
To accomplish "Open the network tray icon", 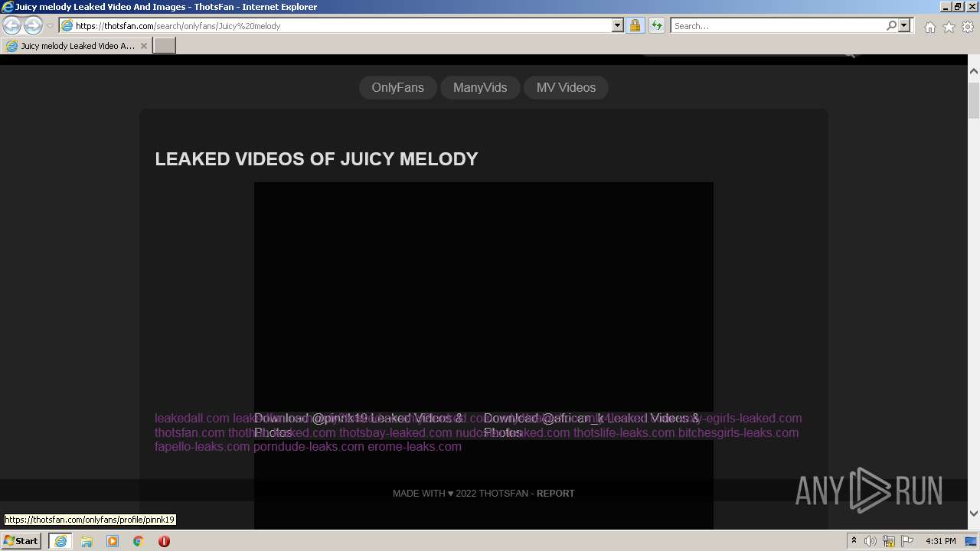I will coord(889,541).
